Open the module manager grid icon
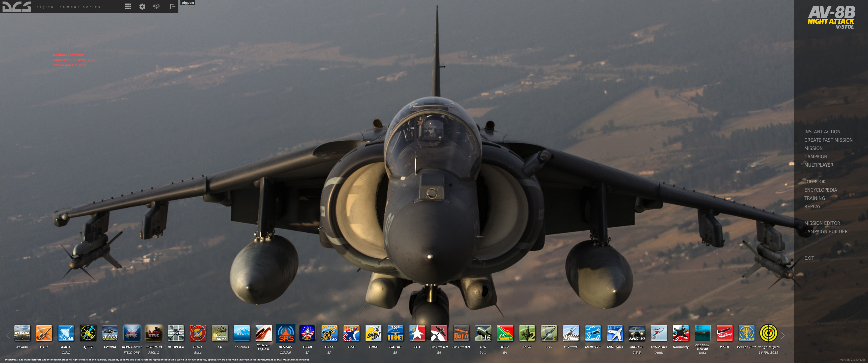The height and width of the screenshot is (363, 868). tap(128, 6)
